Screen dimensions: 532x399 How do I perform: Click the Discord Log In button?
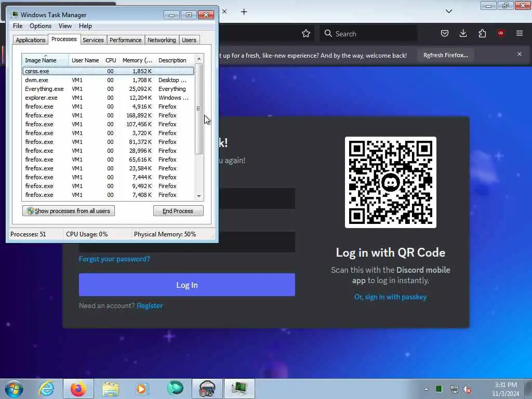click(x=187, y=285)
